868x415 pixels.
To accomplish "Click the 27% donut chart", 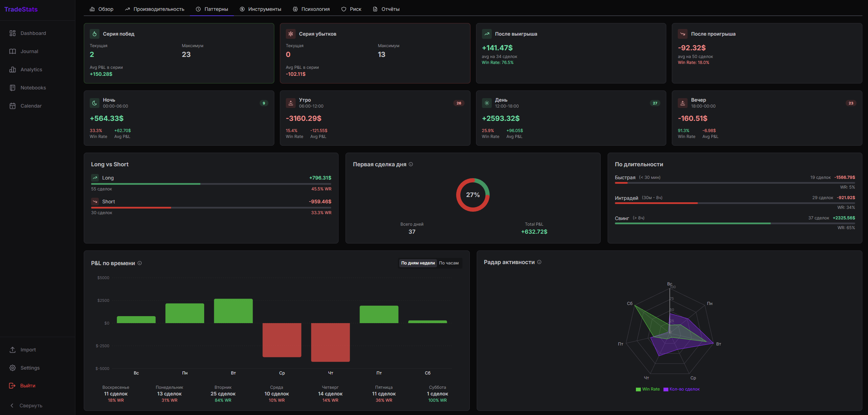I will pos(473,195).
